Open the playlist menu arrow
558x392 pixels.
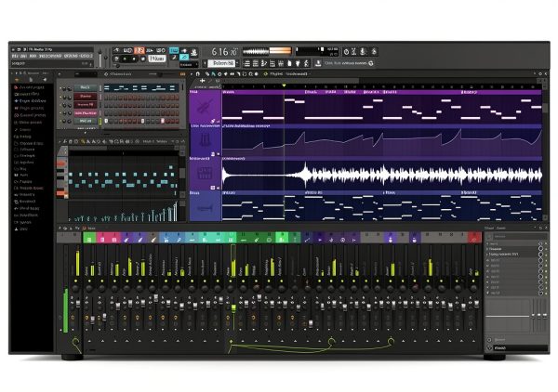192,74
